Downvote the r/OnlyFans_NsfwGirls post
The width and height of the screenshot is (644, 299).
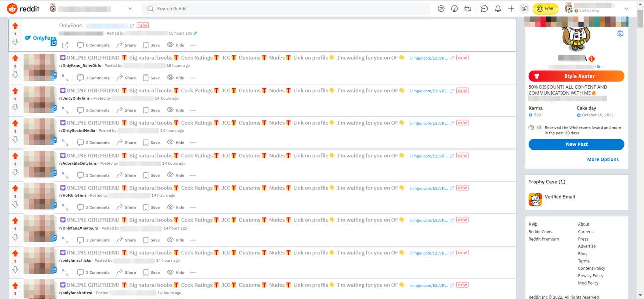coord(15,74)
